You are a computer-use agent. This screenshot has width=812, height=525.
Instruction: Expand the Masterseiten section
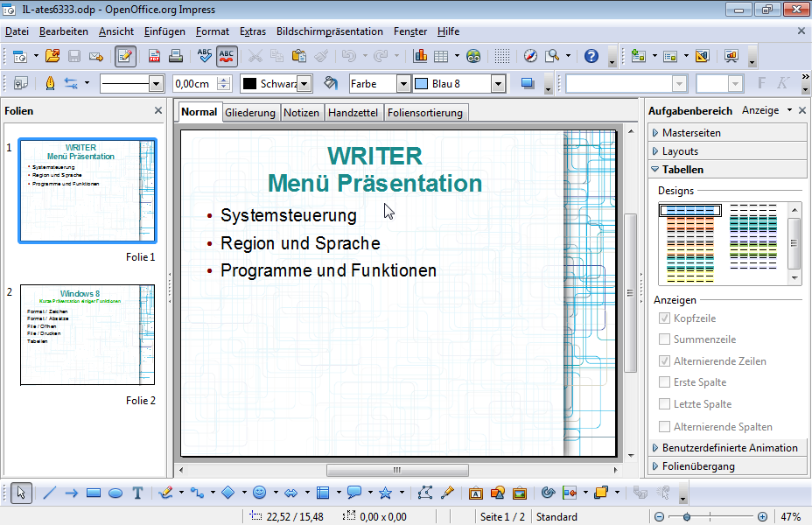tap(727, 132)
